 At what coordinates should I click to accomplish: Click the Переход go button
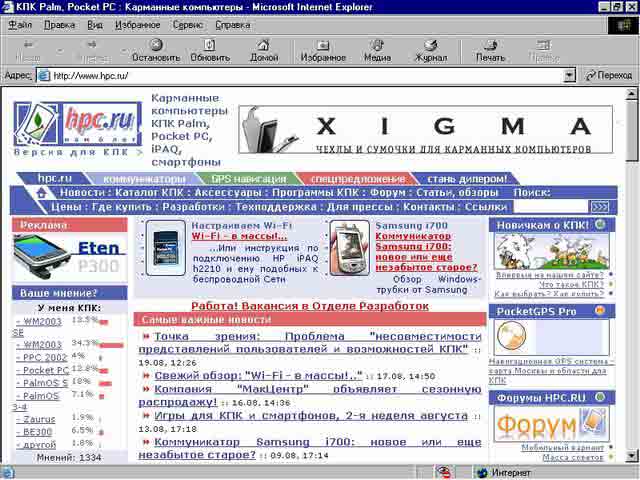point(609,76)
